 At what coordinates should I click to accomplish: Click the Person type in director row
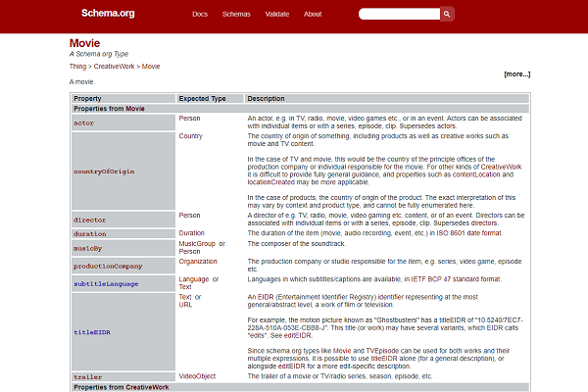(x=189, y=216)
